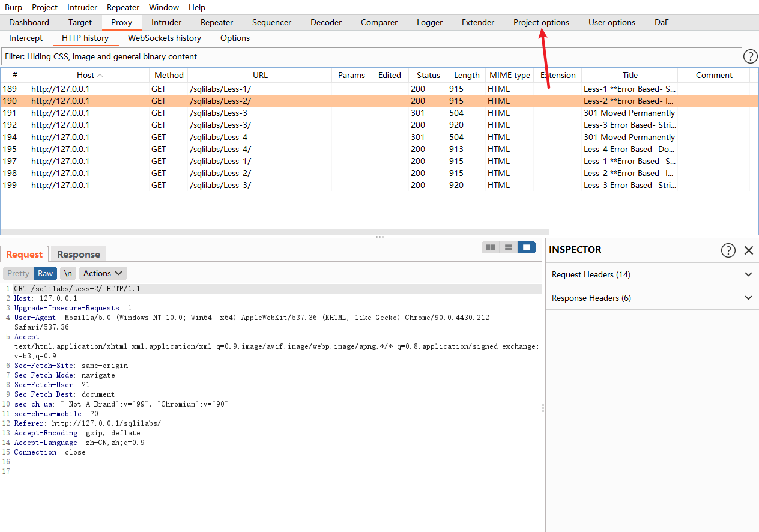Switch to the WebSockets history tab
The height and width of the screenshot is (532, 759).
pyautogui.click(x=164, y=38)
